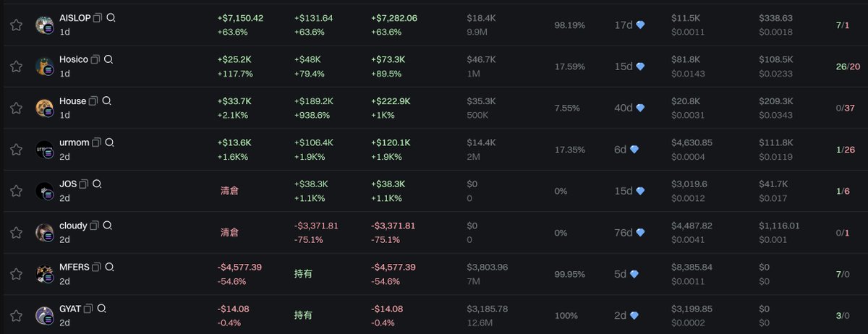Image resolution: width=868 pixels, height=334 pixels.
Task: Click diamond icon next to 76d
Action: (x=640, y=233)
